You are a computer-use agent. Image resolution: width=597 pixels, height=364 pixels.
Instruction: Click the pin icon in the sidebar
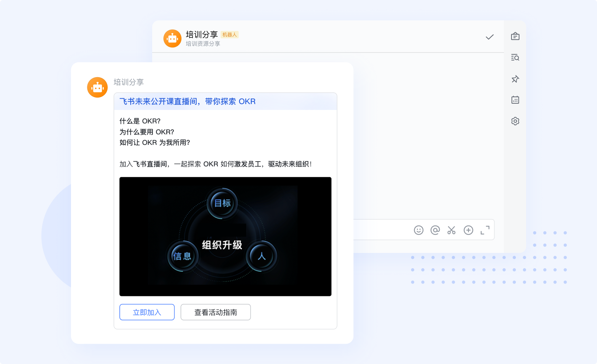(x=515, y=79)
